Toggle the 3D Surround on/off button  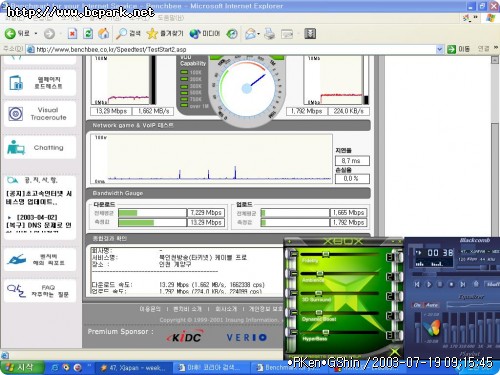tap(391, 296)
